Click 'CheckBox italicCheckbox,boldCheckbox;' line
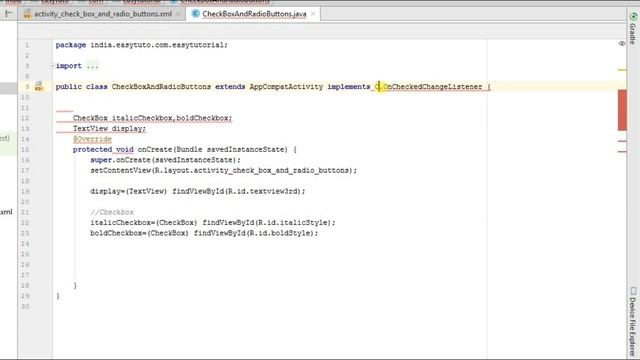The width and height of the screenshot is (640, 360). [x=152, y=118]
